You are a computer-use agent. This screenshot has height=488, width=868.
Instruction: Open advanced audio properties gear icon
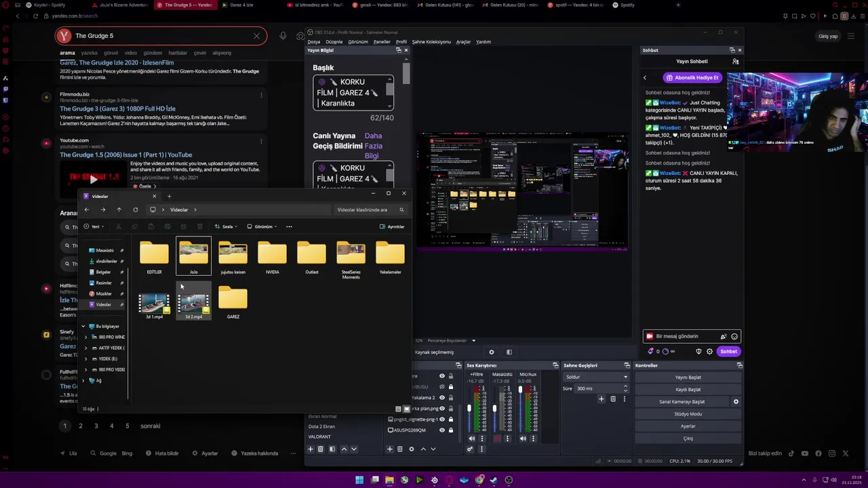pyautogui.click(x=470, y=449)
